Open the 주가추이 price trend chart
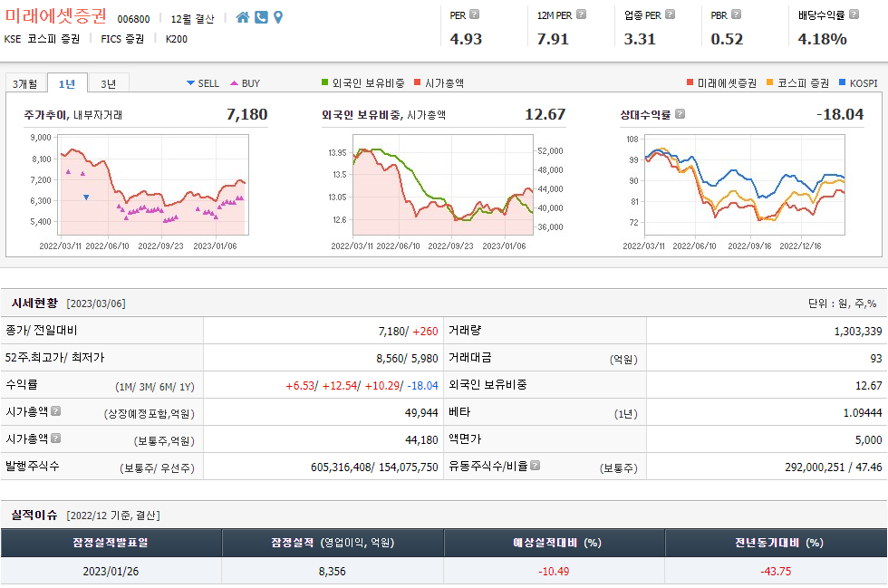The height and width of the screenshot is (588, 888). [153, 185]
